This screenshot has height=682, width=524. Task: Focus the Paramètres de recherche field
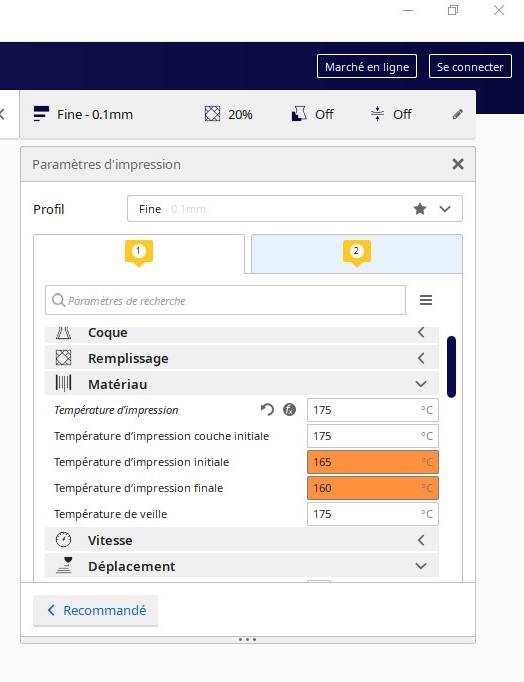click(x=225, y=300)
